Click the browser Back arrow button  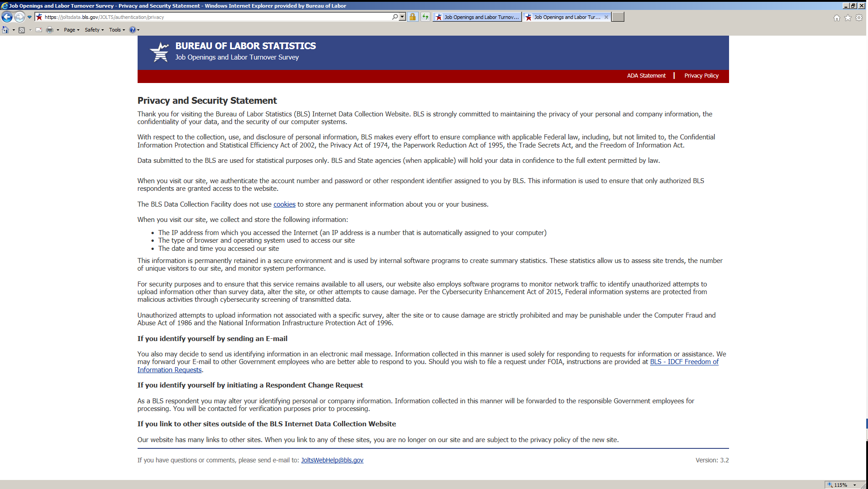pos(7,17)
